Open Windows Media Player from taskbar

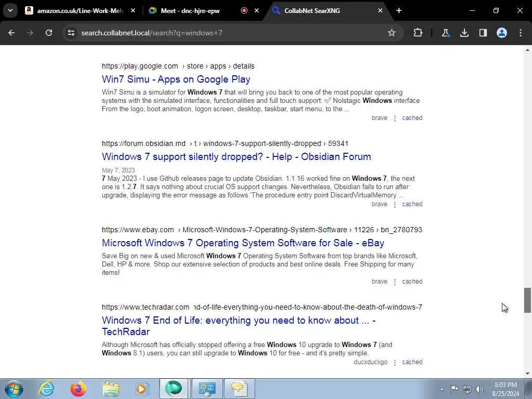pyautogui.click(x=142, y=389)
